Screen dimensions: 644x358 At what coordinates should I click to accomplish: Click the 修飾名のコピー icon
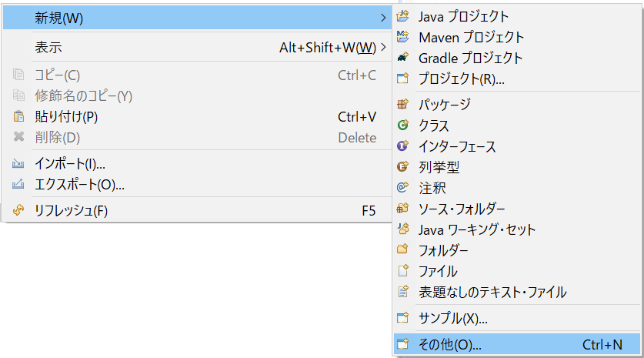click(x=18, y=95)
